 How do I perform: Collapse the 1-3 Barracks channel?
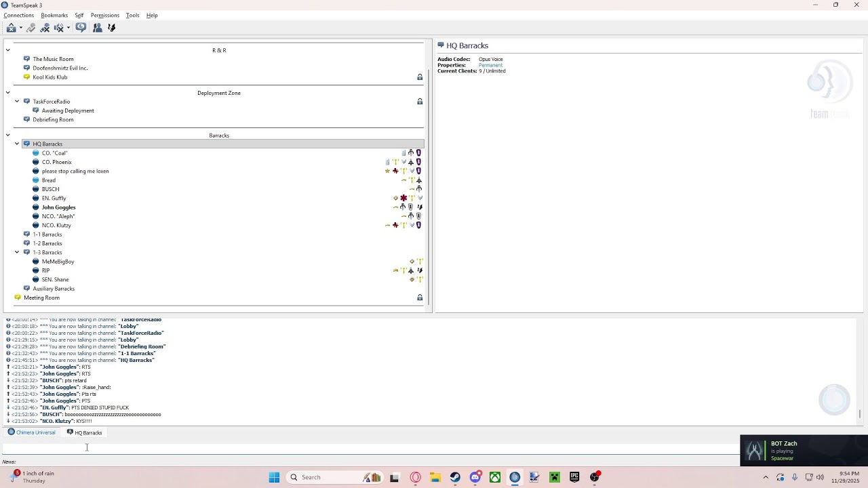(x=17, y=252)
